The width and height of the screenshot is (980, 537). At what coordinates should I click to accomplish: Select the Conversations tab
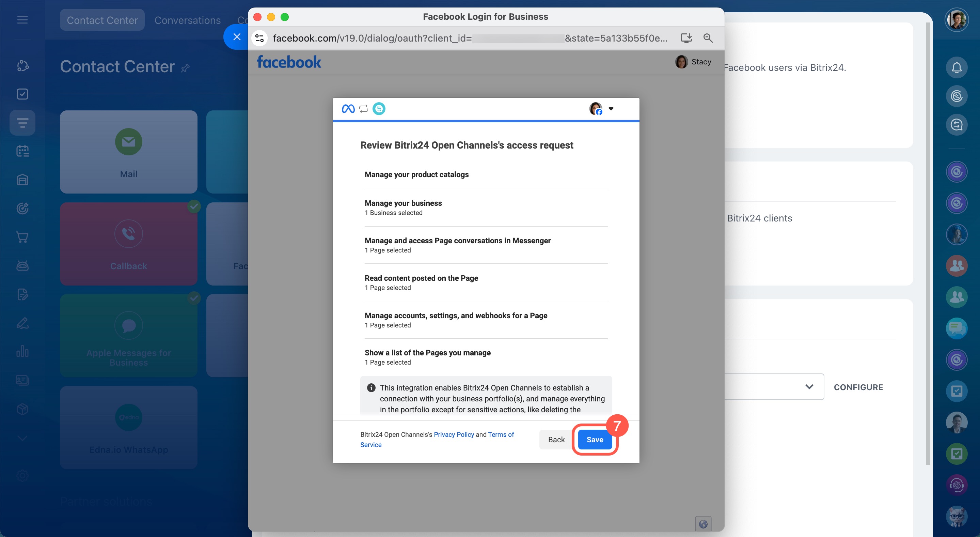point(187,20)
